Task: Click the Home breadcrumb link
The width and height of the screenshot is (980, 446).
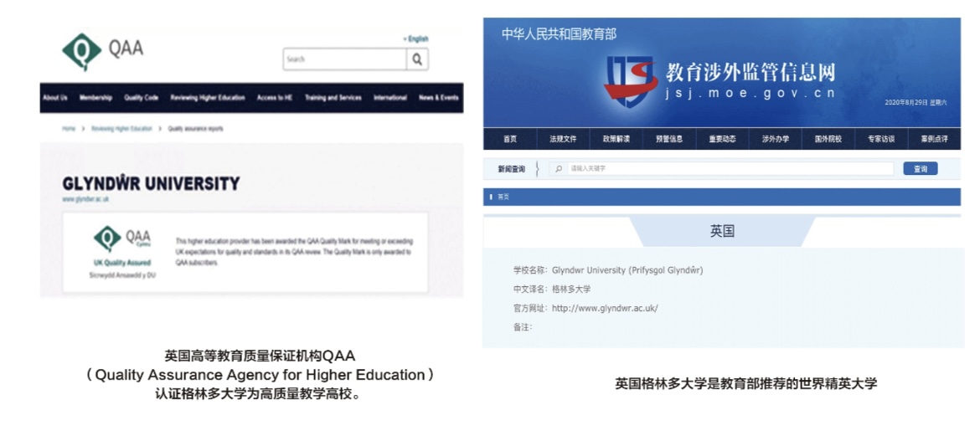Action: pos(68,129)
